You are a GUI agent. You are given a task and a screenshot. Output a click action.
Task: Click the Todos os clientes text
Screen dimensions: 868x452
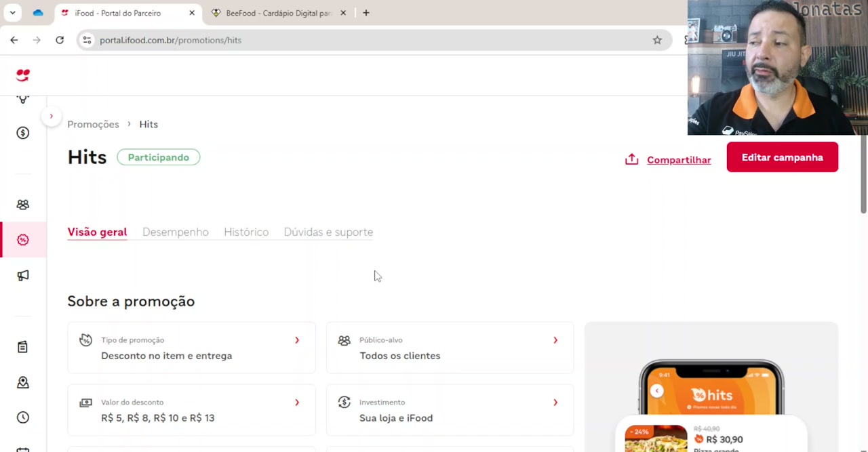click(x=400, y=356)
